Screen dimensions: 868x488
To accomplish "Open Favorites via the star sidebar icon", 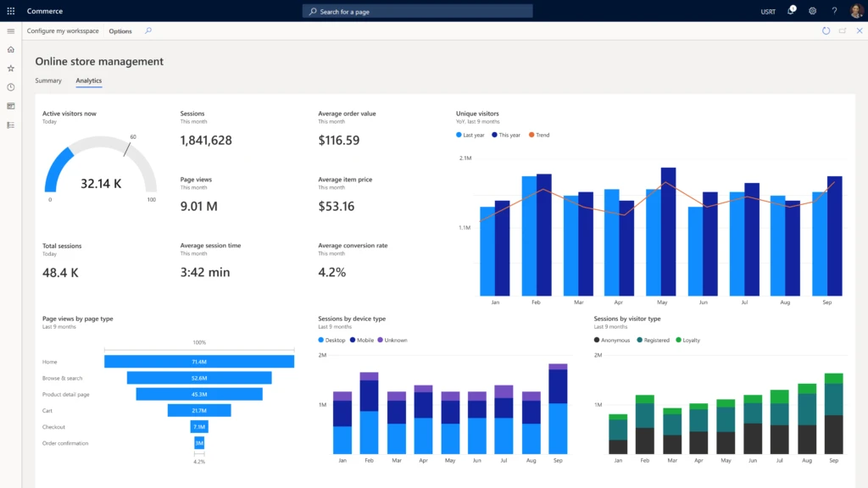I will click(x=10, y=68).
